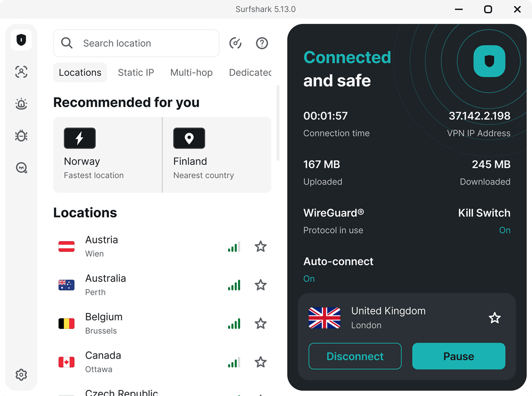Select Belgium Brussels from locations
Screen dimensions: 532x396
(162, 324)
